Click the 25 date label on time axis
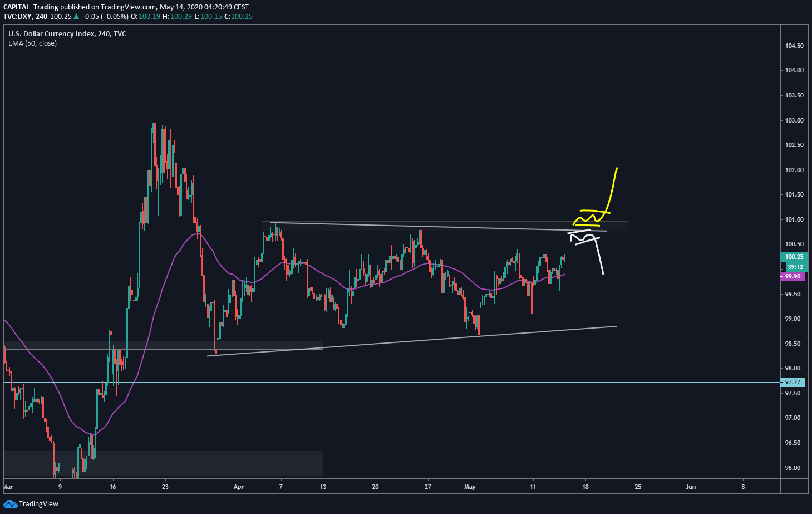 pos(638,487)
